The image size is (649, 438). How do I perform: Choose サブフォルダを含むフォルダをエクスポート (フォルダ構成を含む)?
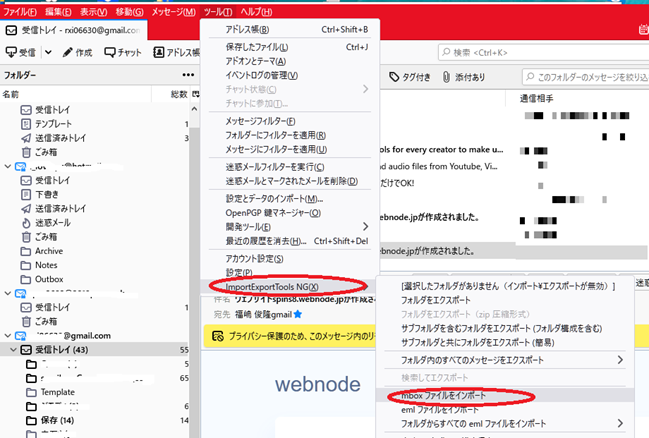pos(505,328)
